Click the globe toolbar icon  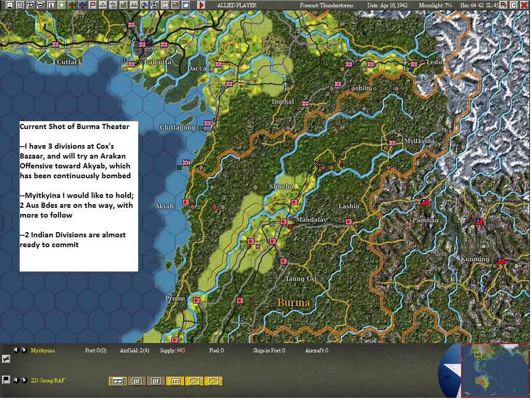pos(144,5)
